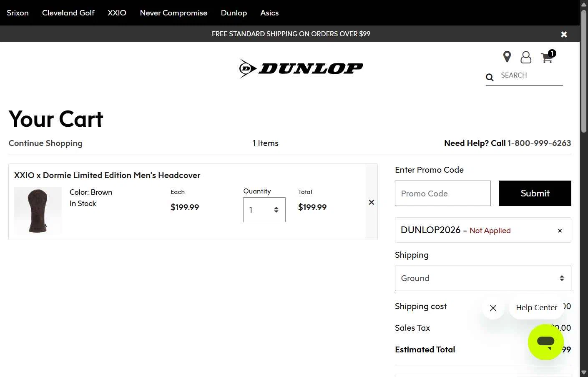The image size is (588, 377).
Task: Click the 'Your Cart' heading
Action: tap(56, 119)
